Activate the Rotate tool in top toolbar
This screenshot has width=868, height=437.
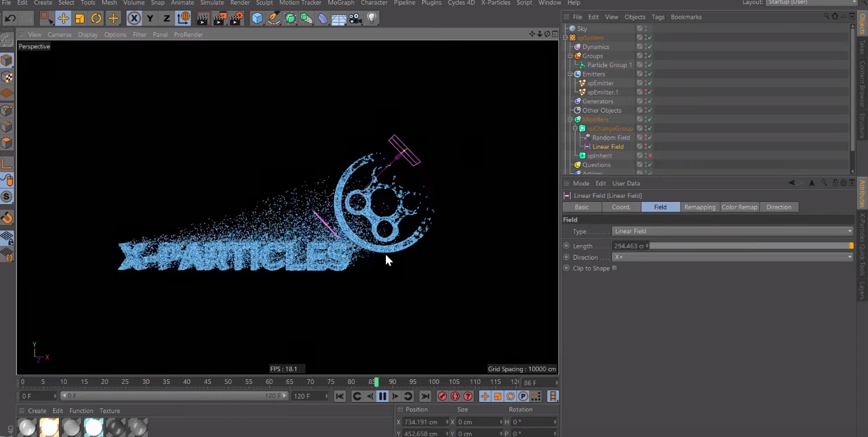pyautogui.click(x=96, y=19)
